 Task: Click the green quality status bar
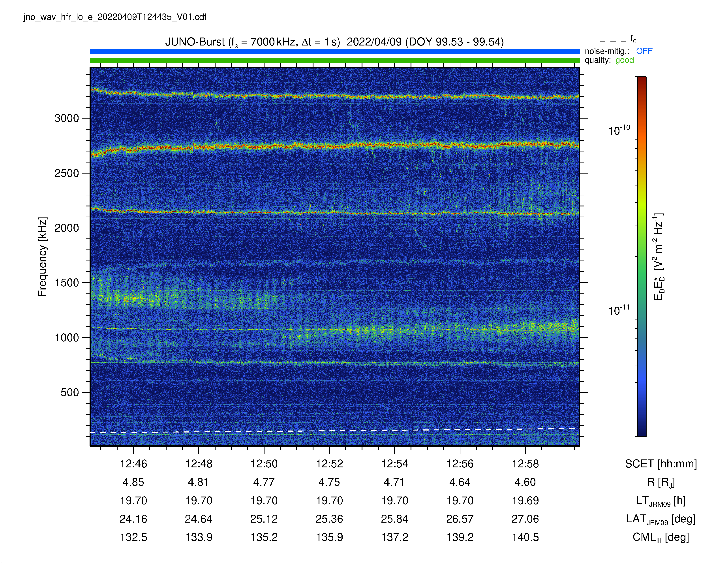[x=335, y=60]
